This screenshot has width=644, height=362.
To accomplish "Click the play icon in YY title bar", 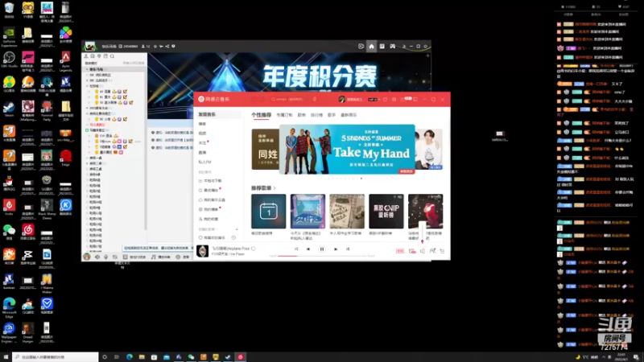I will pyautogui.click(x=361, y=47).
